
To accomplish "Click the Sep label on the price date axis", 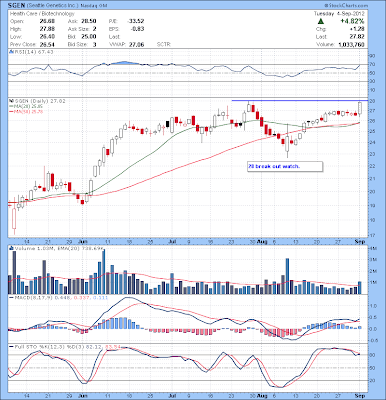I will click(360, 241).
